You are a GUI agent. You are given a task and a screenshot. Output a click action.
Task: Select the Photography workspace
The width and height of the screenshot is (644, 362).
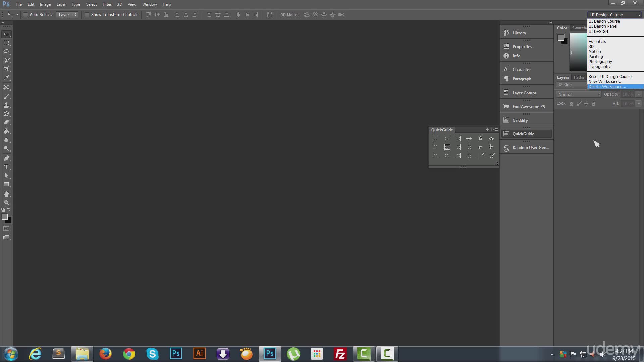tap(615, 62)
